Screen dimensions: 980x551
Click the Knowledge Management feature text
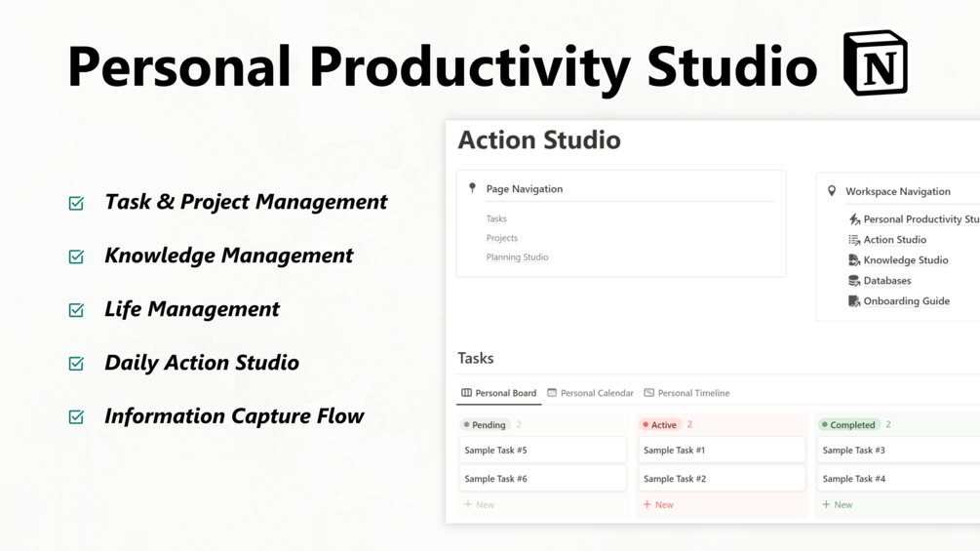tap(229, 256)
